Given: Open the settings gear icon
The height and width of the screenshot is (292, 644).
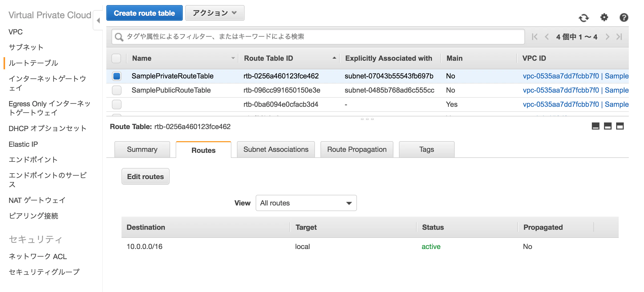Looking at the screenshot, I should (604, 17).
